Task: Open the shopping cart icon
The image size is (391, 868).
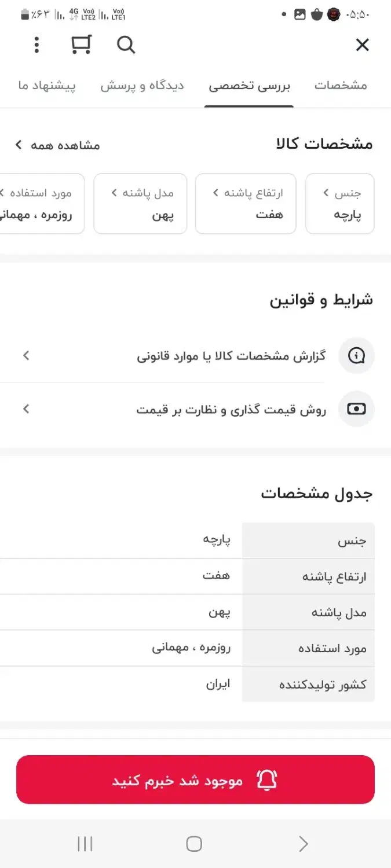Action: (x=81, y=45)
